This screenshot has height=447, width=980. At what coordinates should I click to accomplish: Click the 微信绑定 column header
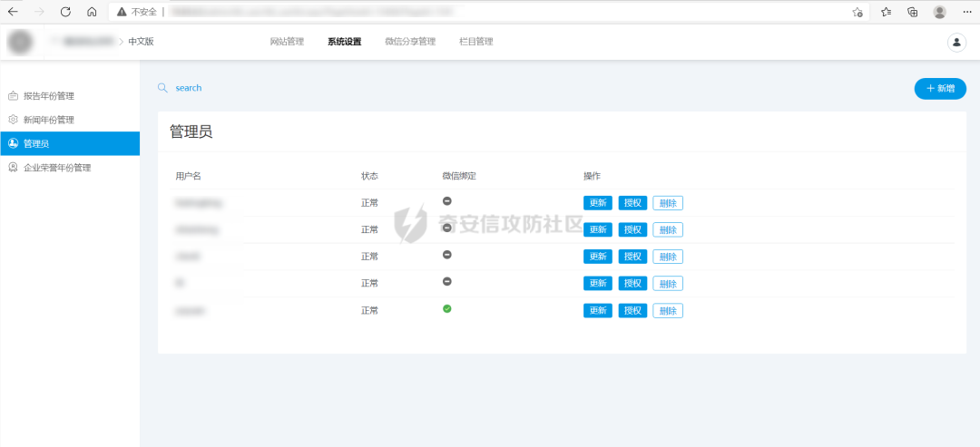click(x=459, y=176)
